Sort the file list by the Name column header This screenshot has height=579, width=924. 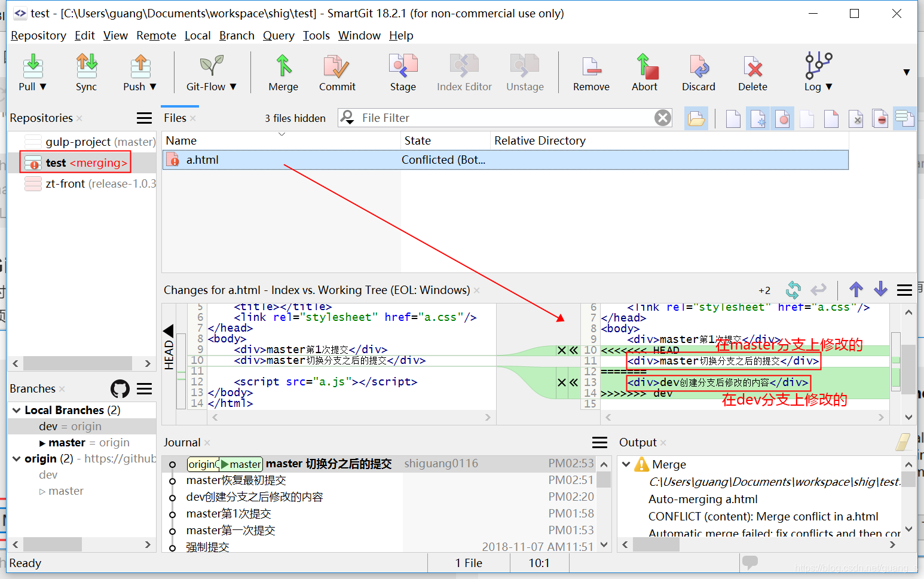click(x=281, y=140)
